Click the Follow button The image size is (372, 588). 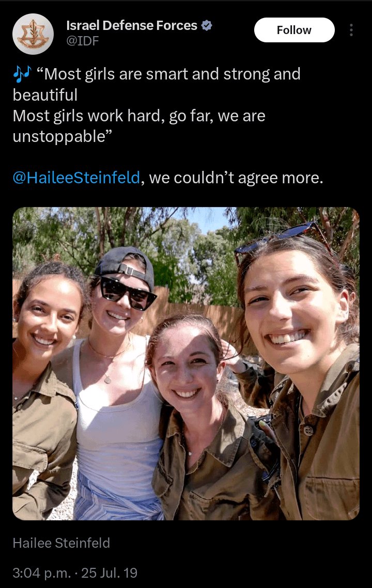[295, 30]
